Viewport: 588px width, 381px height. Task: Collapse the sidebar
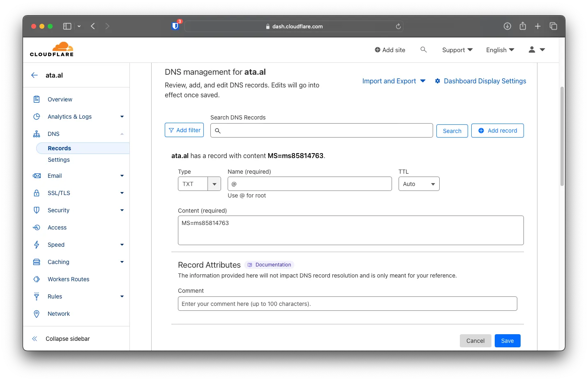pos(61,339)
